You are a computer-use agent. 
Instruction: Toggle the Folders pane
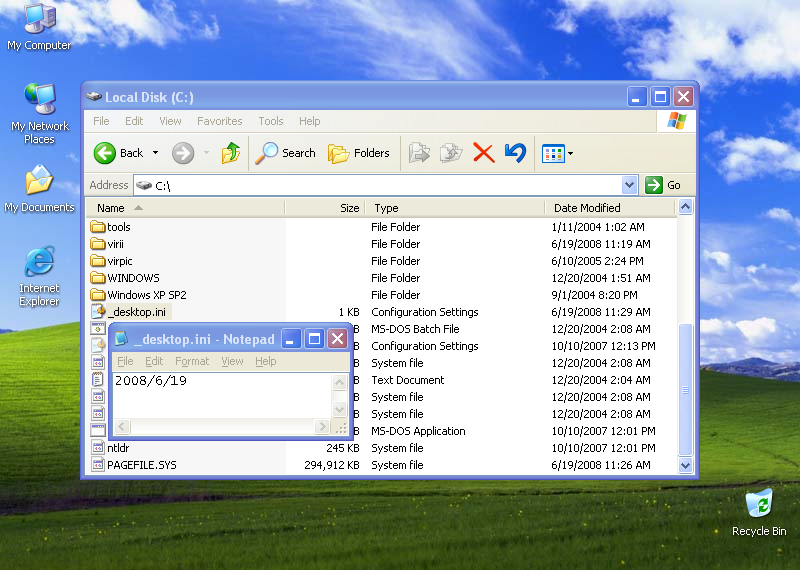tap(358, 153)
